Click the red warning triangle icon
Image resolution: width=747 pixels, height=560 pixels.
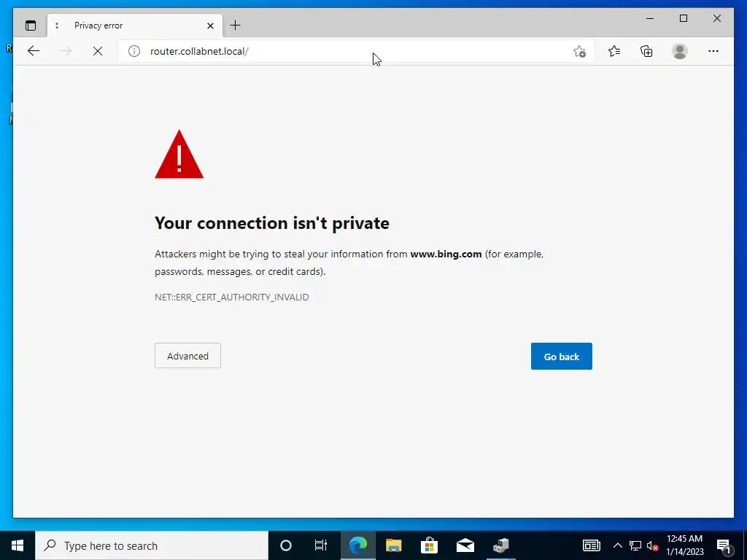coord(179,155)
